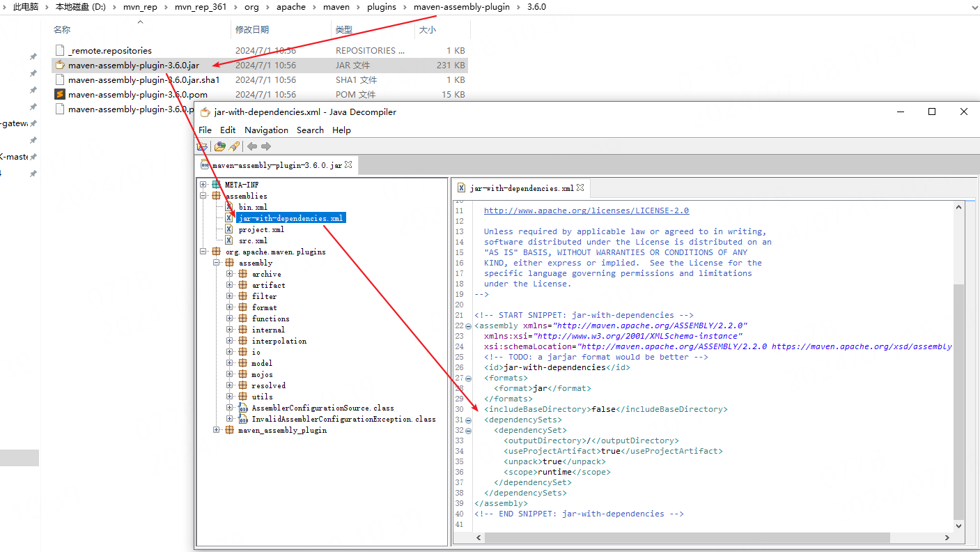Click the JAR 文件 type cell
Viewport: 980px width, 552px height.
coord(352,65)
